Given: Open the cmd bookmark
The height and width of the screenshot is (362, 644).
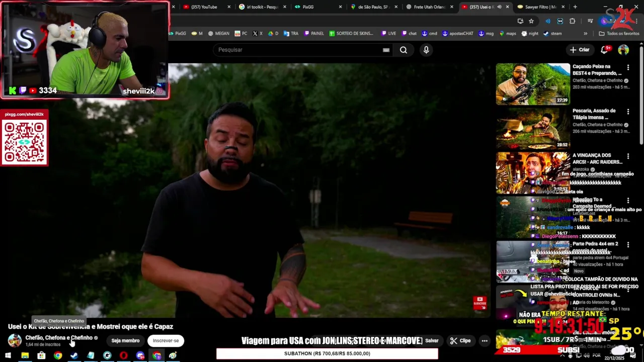Looking at the screenshot, I should (429, 34).
